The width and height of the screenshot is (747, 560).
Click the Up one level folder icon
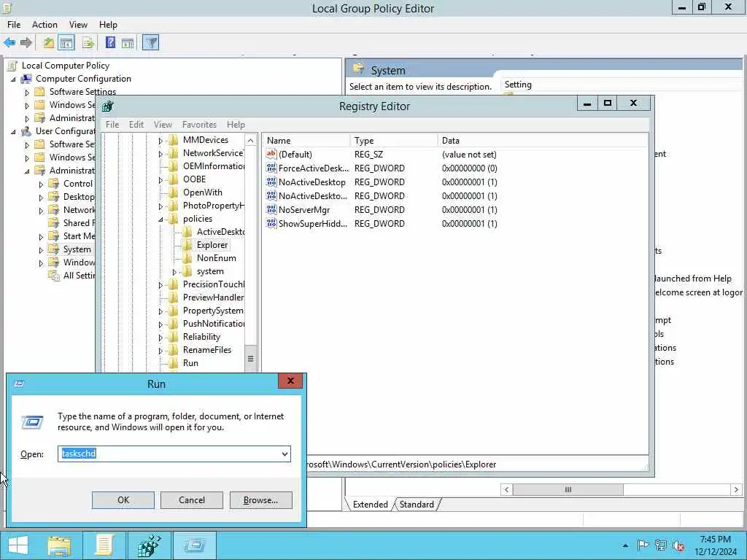pos(49,43)
